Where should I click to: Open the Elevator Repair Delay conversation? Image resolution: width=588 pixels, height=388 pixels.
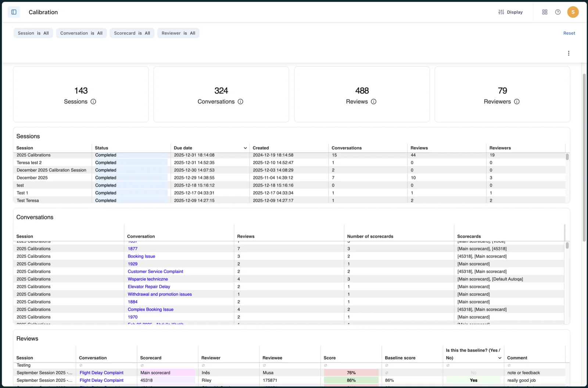(x=149, y=287)
